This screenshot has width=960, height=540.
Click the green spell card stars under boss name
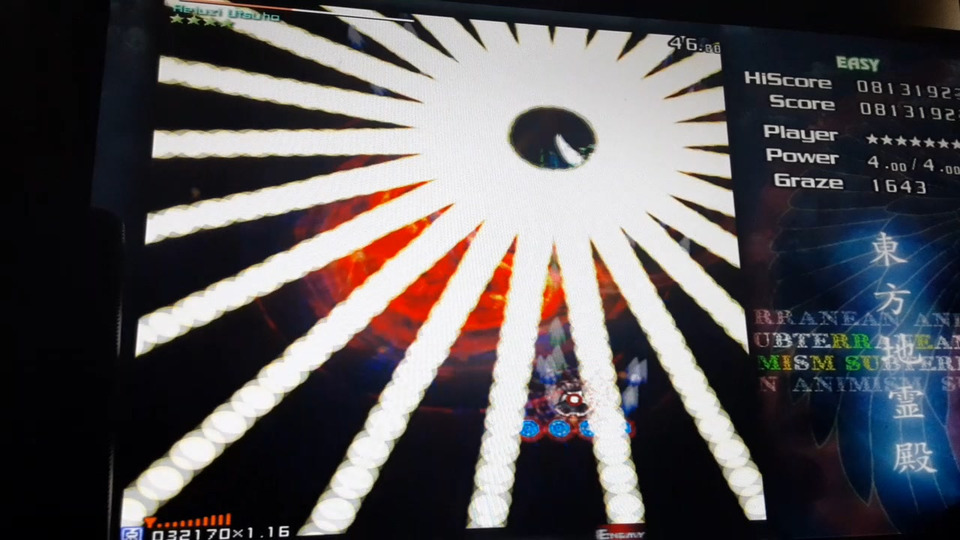pyautogui.click(x=202, y=23)
